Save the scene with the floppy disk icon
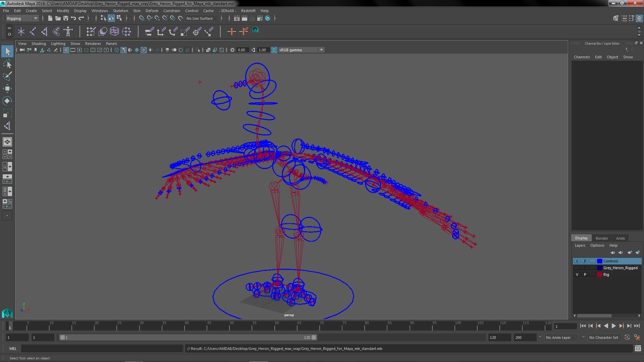Viewport: 644px width, 362px height. (x=66, y=18)
